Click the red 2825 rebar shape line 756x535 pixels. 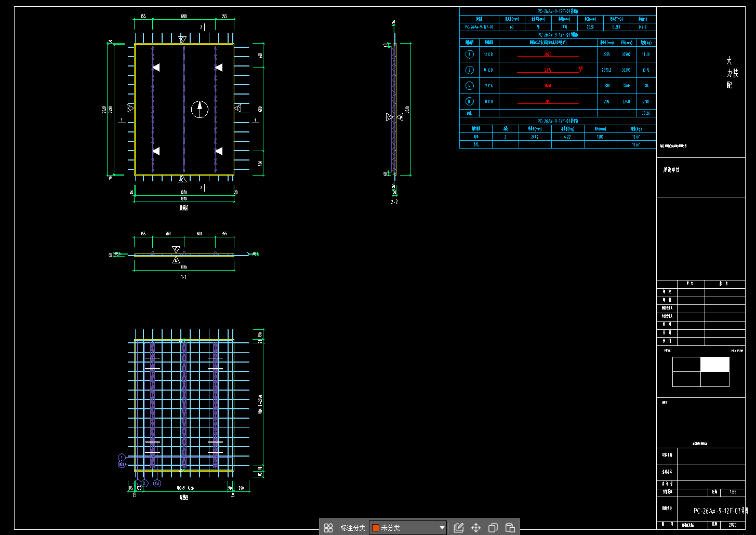548,56
